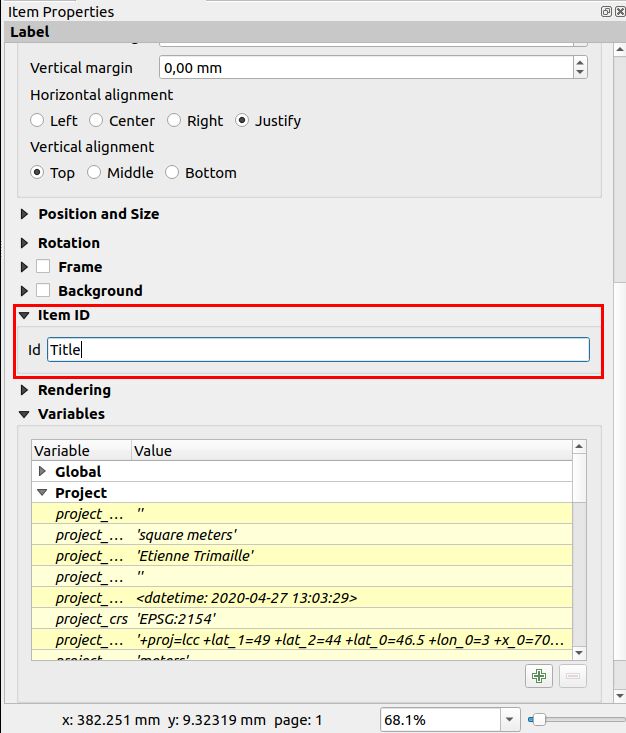Select Right horizontal alignment
This screenshot has width=626, height=733.
[174, 121]
